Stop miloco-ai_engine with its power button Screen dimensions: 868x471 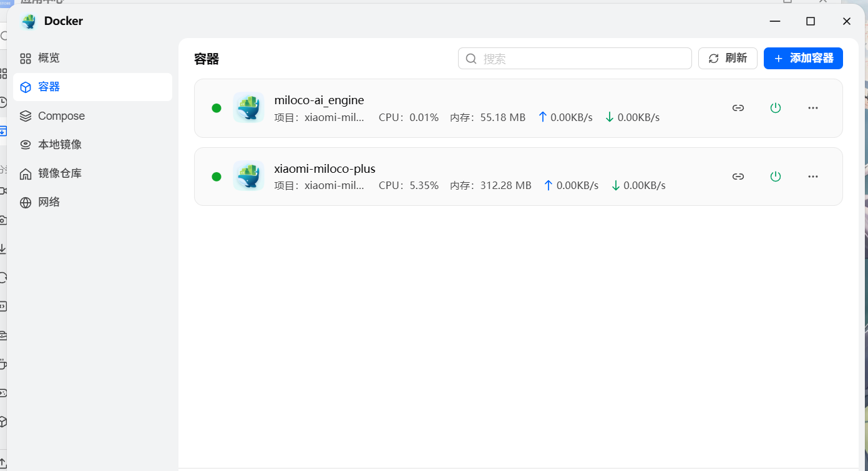click(x=776, y=107)
